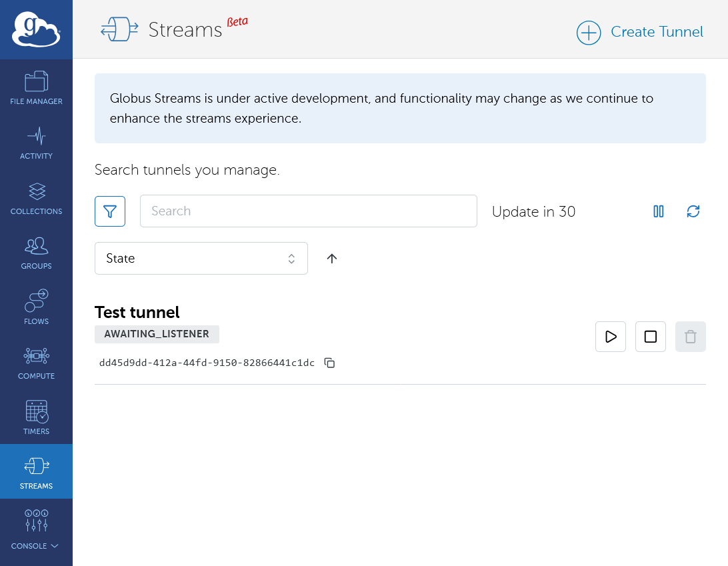
Task: Open the Flows page
Action: 36,307
